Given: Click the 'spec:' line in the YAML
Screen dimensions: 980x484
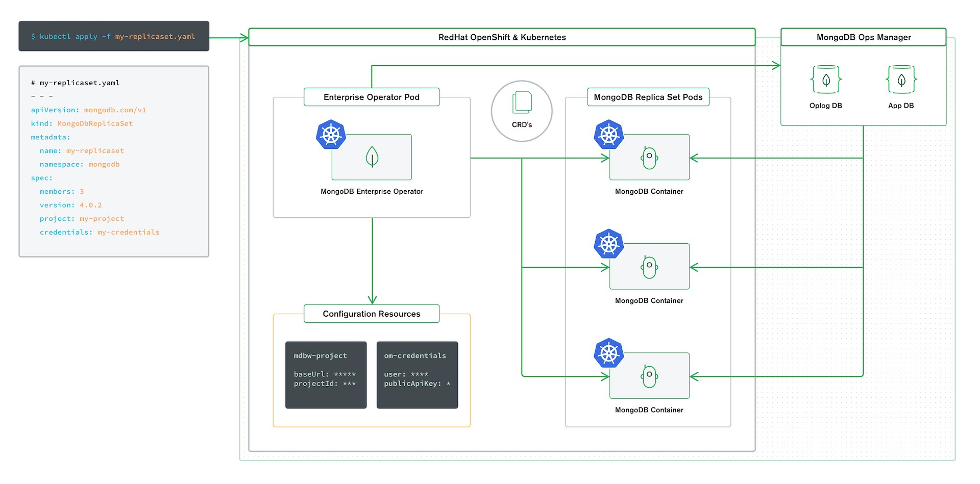Looking at the screenshot, I should click(42, 178).
